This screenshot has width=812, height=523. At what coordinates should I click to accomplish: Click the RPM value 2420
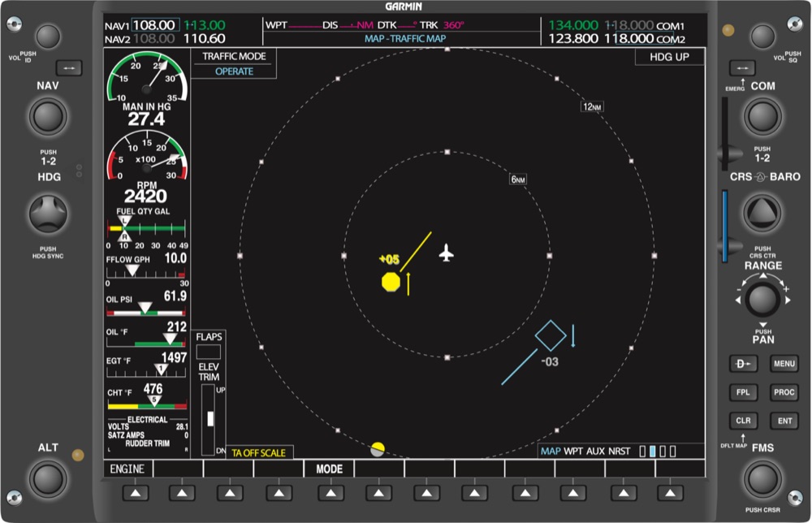[x=145, y=196]
